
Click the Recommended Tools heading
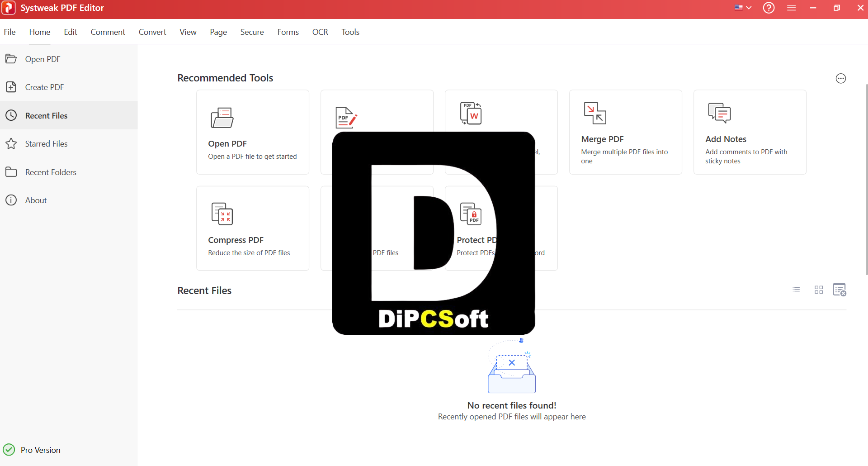(225, 78)
